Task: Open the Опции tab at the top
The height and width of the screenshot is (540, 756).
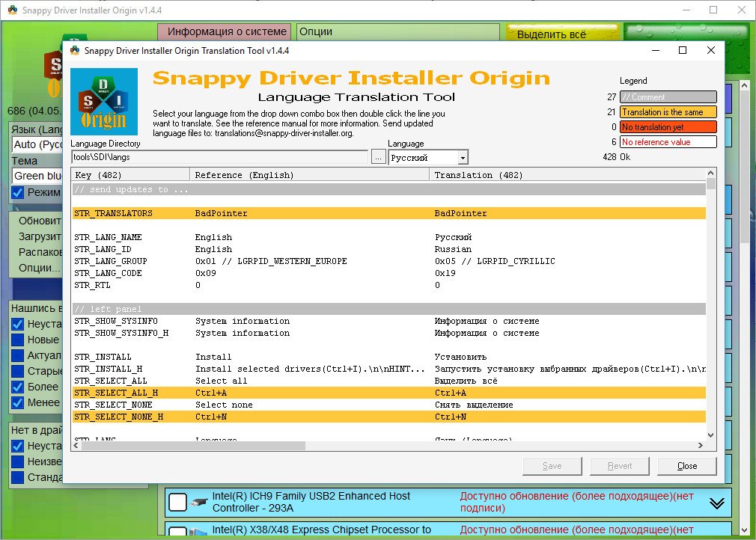Action: 397,32
